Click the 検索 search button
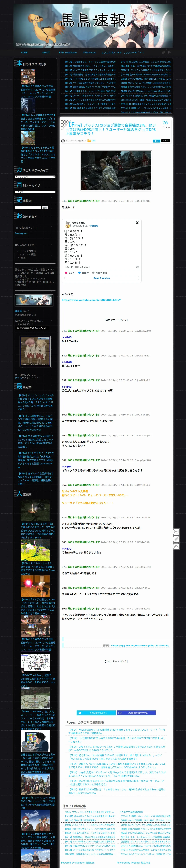186x868 pixels. (x=45, y=208)
